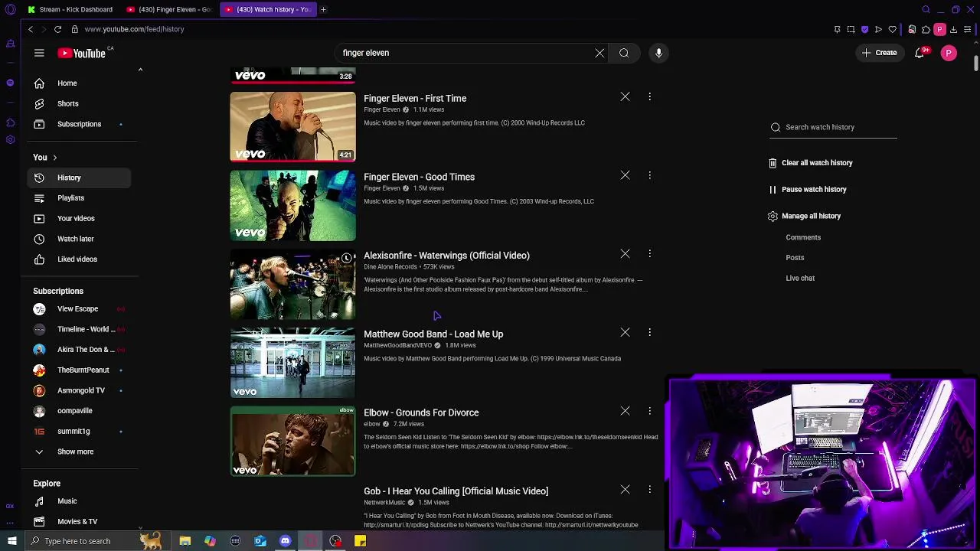Viewport: 980px width, 551px height.
Task: Open the browser downloads icon
Action: [953, 29]
